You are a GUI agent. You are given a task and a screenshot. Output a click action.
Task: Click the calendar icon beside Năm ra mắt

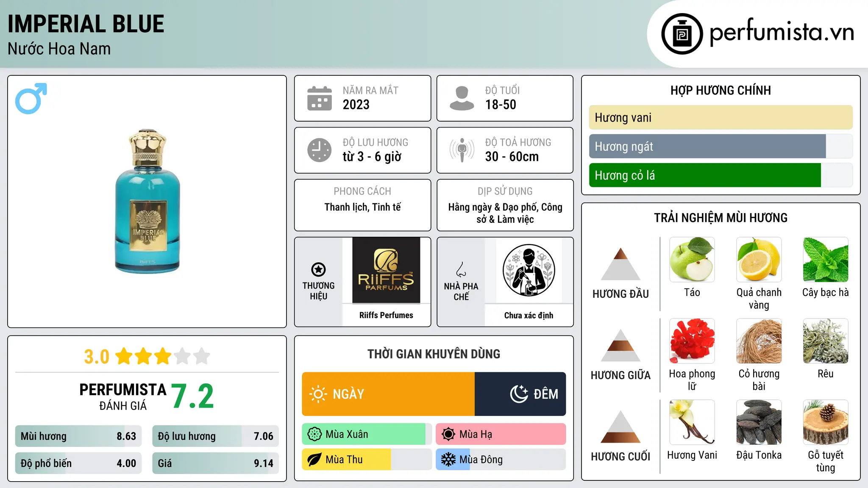pyautogui.click(x=320, y=98)
